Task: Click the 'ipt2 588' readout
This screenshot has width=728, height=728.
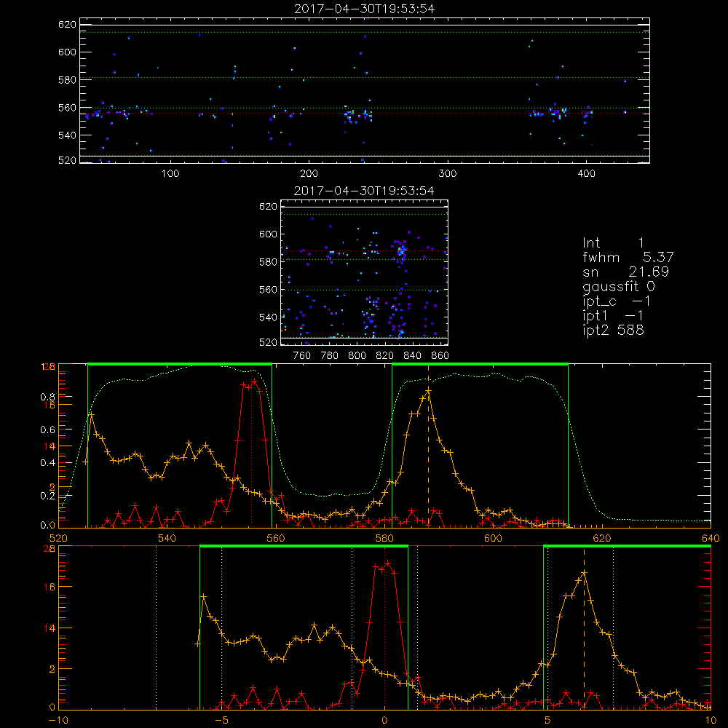Action: click(613, 330)
